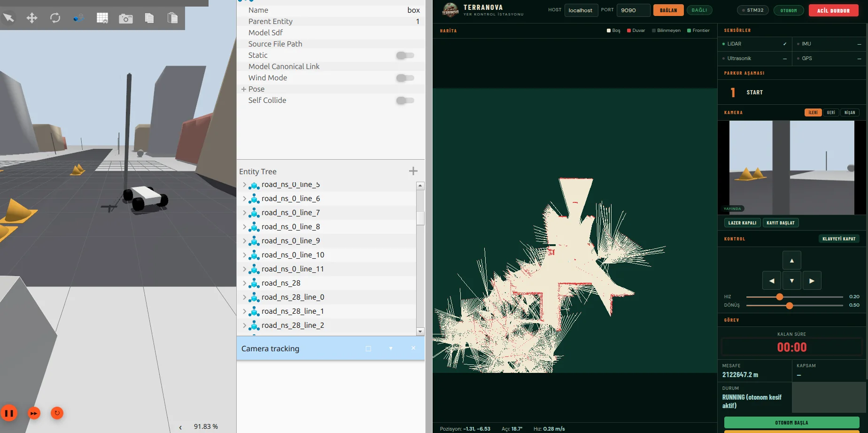Switch camera to the NİŞAN view

tap(850, 113)
